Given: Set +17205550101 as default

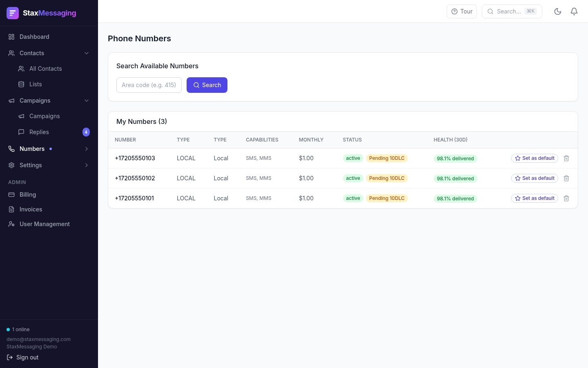Looking at the screenshot, I should click(x=535, y=198).
